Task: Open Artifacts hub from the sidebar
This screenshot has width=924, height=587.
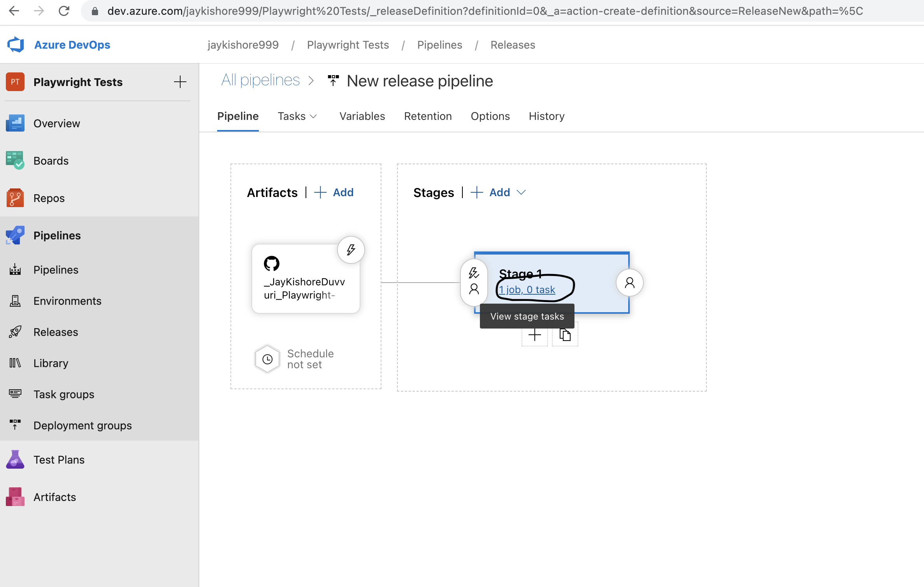Action: [99, 497]
